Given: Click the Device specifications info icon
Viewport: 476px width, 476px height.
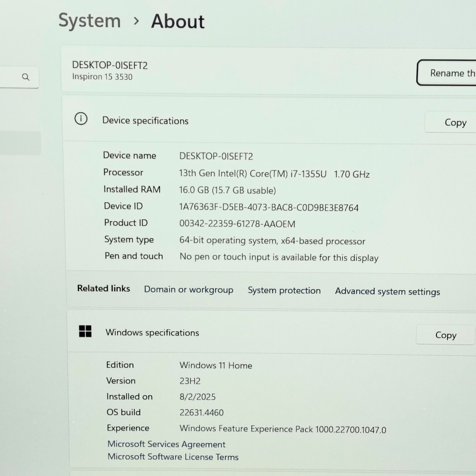Looking at the screenshot, I should (x=81, y=119).
